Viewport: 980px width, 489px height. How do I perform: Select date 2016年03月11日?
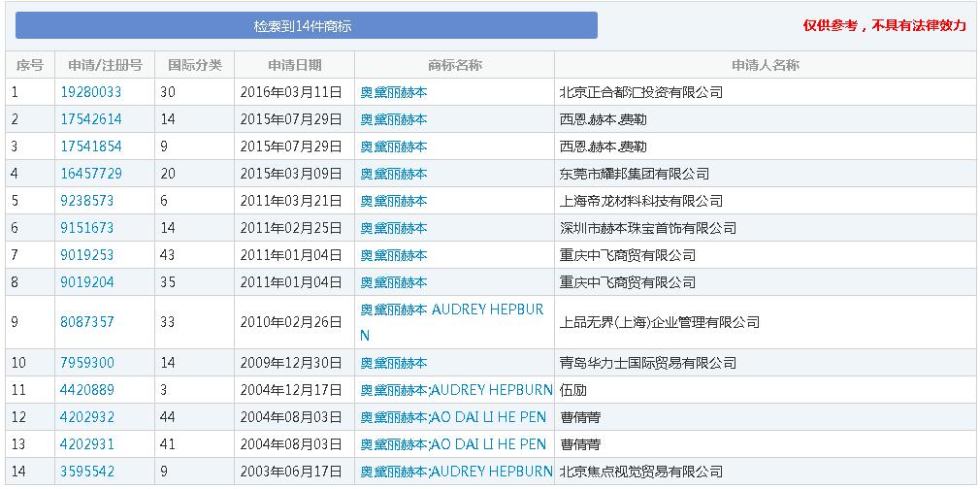[291, 92]
